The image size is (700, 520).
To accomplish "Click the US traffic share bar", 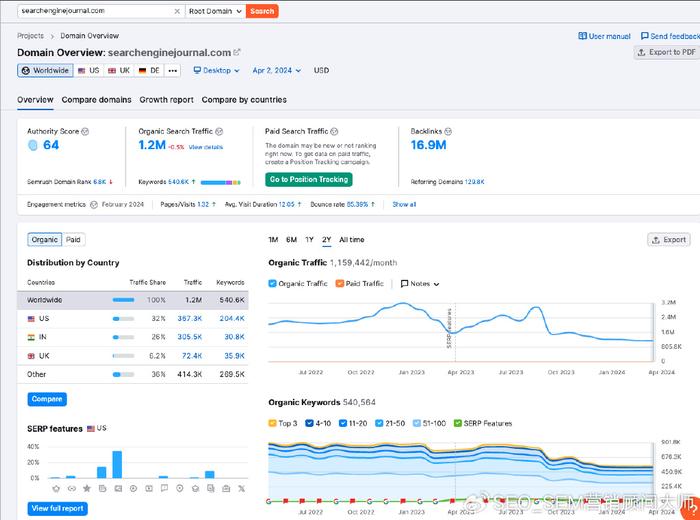I will coord(123,319).
